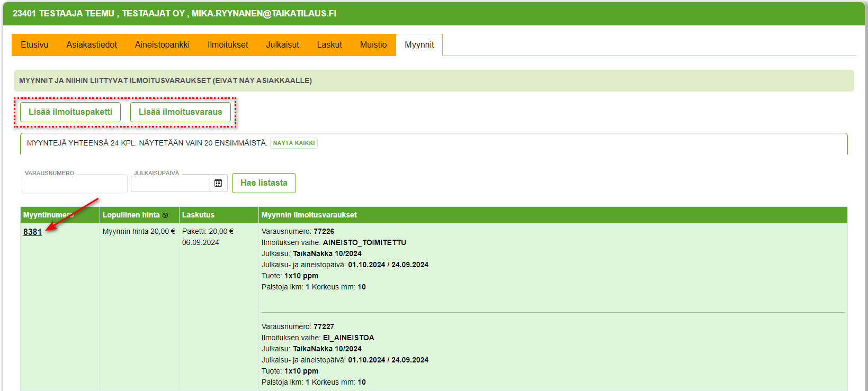The image size is (868, 391).
Task: Select the billing date 06.09.2024
Action: pos(201,242)
